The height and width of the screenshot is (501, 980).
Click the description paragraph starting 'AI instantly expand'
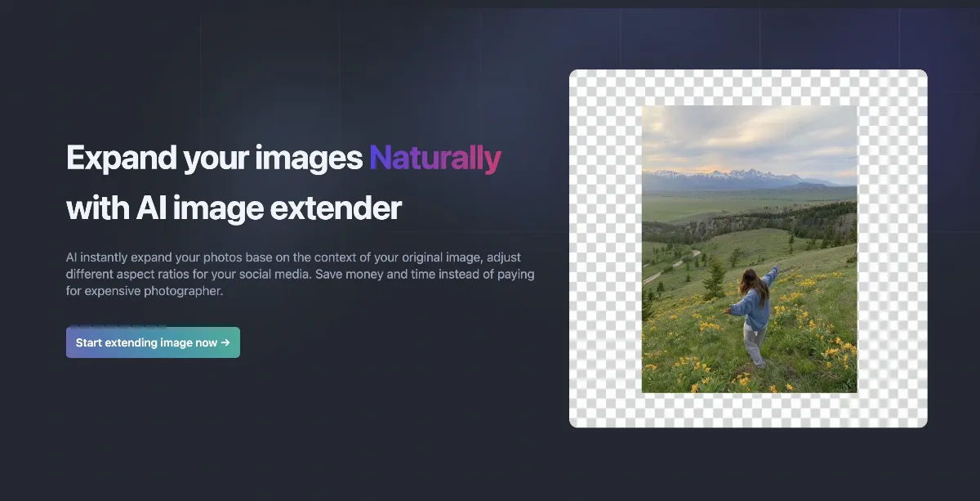[x=301, y=274]
